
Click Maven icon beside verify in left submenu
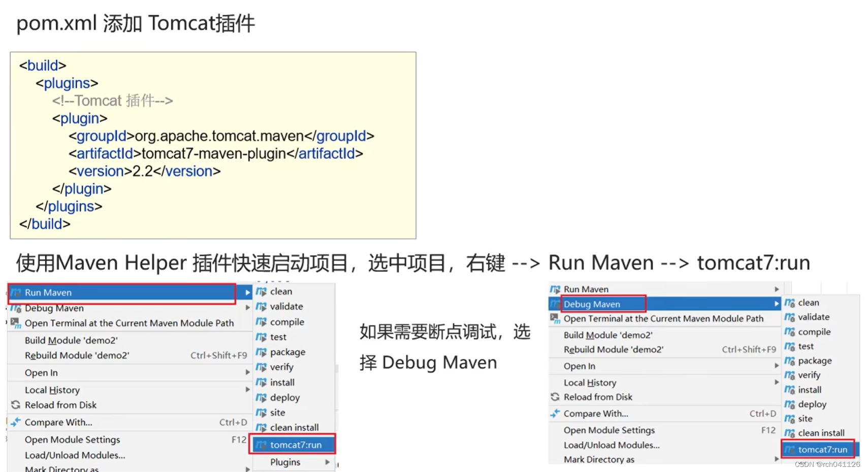click(261, 367)
